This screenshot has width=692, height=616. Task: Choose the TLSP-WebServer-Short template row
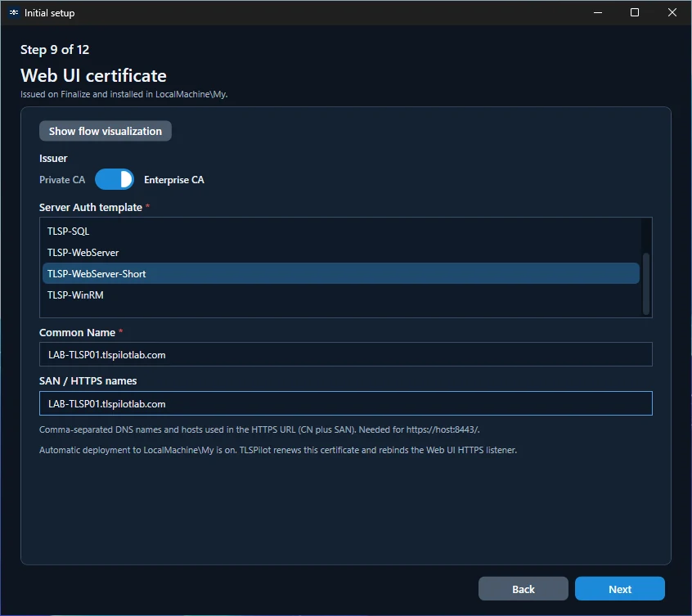point(341,273)
